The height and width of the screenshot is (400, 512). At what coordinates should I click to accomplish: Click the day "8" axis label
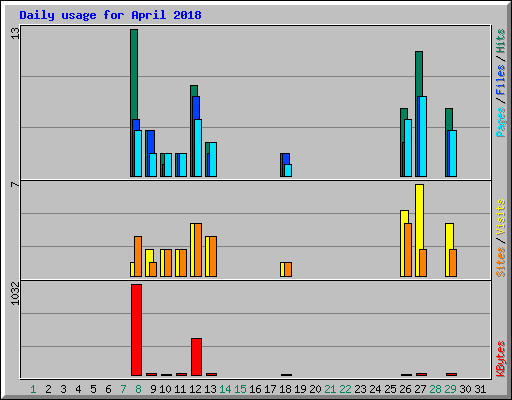click(138, 389)
